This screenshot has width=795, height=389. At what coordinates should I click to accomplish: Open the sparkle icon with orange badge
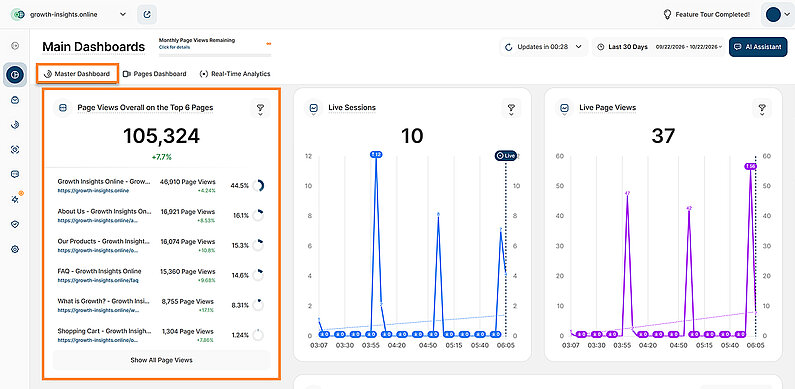tap(16, 198)
